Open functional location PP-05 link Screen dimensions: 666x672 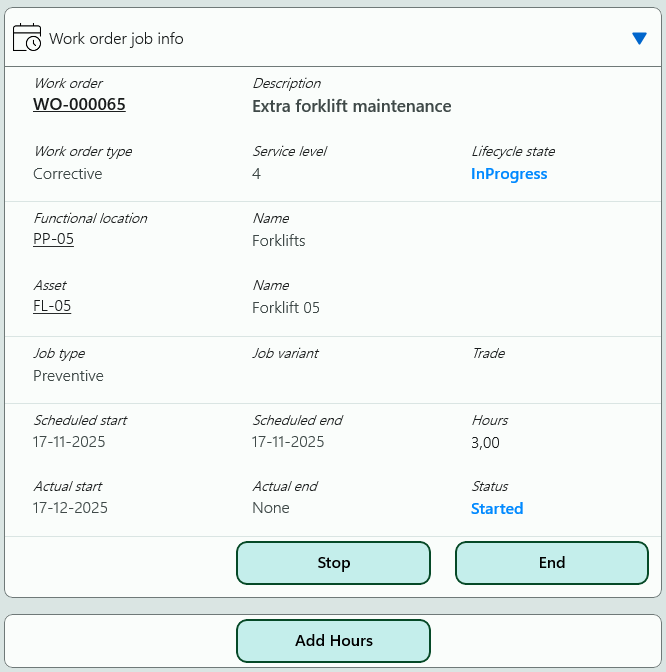pyautogui.click(x=53, y=240)
